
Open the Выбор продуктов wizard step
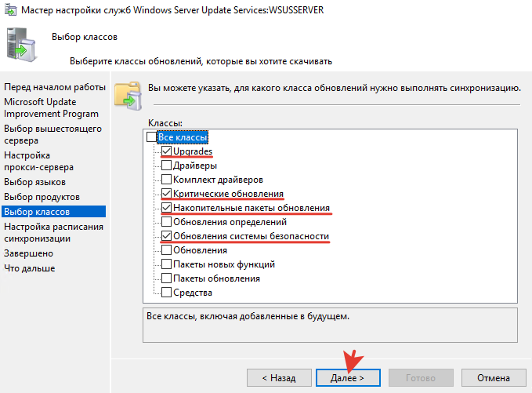42,196
